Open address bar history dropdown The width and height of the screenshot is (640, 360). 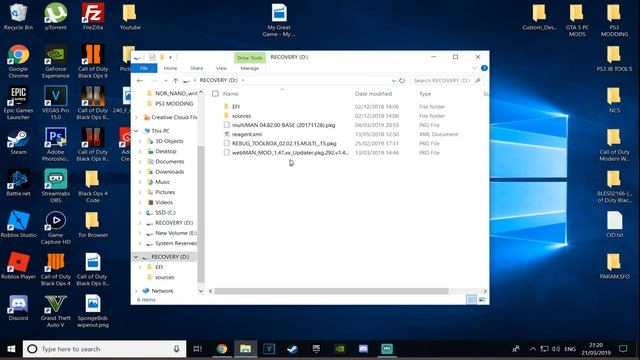(393, 81)
